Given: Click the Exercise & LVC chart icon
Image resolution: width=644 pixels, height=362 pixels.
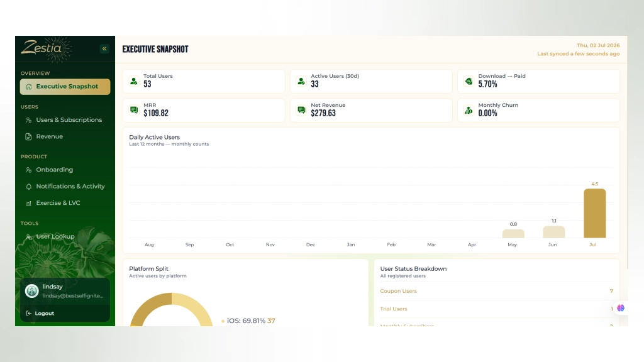Looking at the screenshot, I should tap(28, 203).
